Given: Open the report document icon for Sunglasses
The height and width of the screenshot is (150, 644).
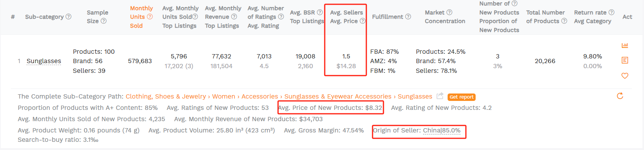Looking at the screenshot, I should 625,60.
